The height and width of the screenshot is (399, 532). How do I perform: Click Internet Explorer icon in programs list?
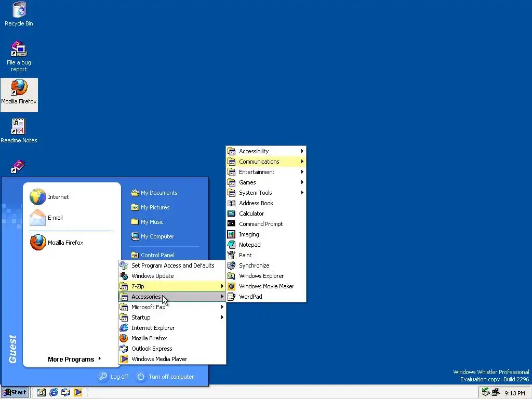click(x=124, y=328)
